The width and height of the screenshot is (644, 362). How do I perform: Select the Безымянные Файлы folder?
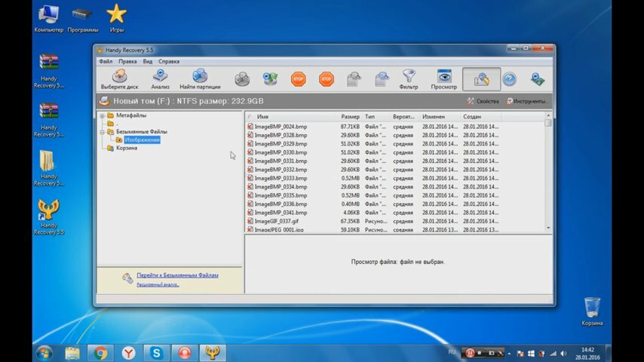coord(141,131)
